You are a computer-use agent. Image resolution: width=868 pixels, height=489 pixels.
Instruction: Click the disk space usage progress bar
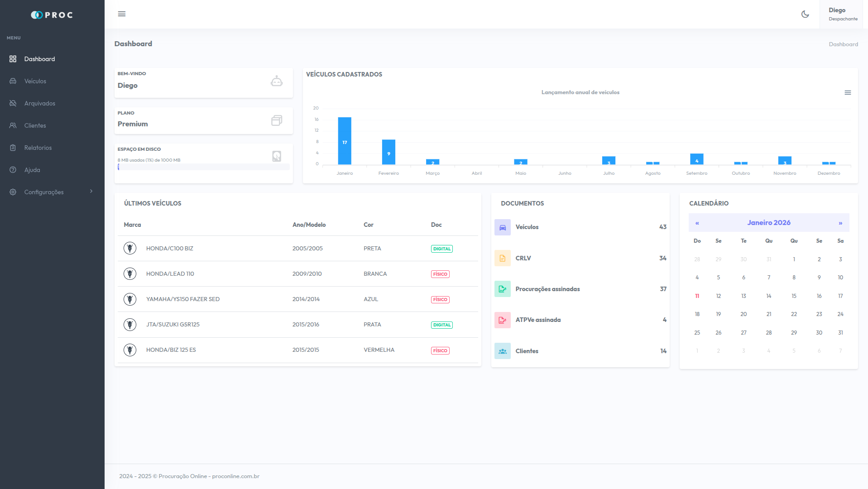tap(203, 167)
